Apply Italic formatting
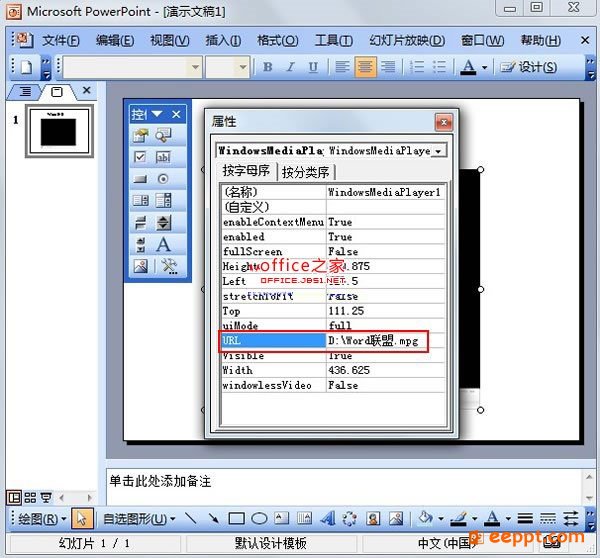Viewport: 600px width, 558px height. click(x=290, y=67)
